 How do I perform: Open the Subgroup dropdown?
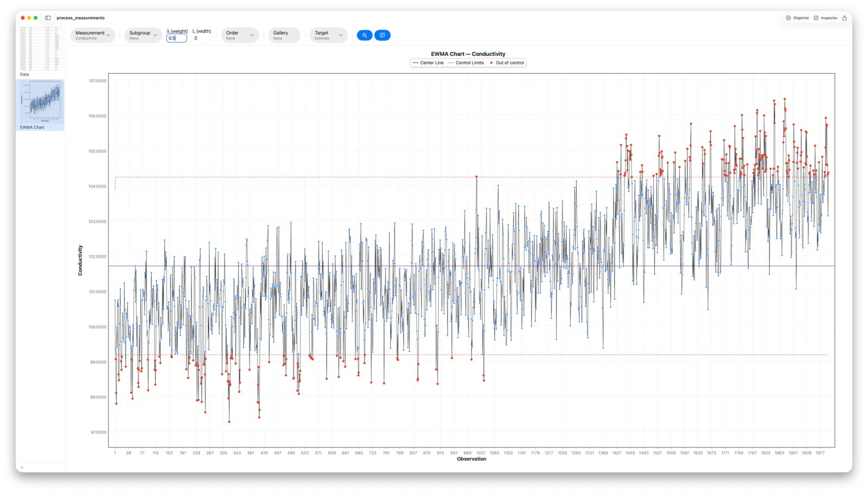point(143,35)
